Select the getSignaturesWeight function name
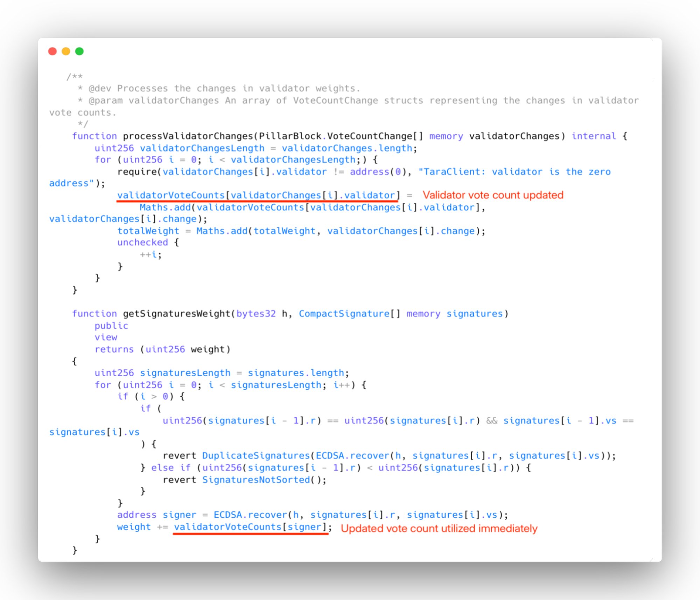This screenshot has height=600, width=700. (178, 313)
